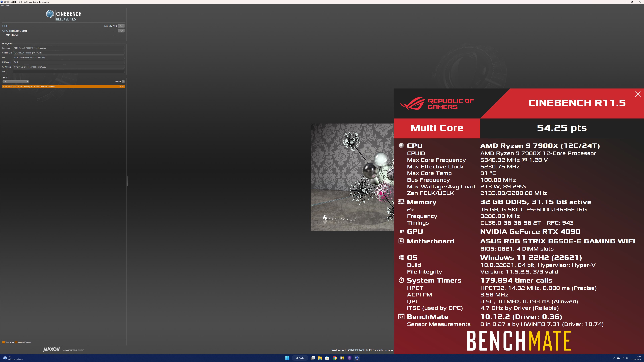Click the MAXON logo
The width and height of the screenshot is (644, 362).
[x=51, y=349]
